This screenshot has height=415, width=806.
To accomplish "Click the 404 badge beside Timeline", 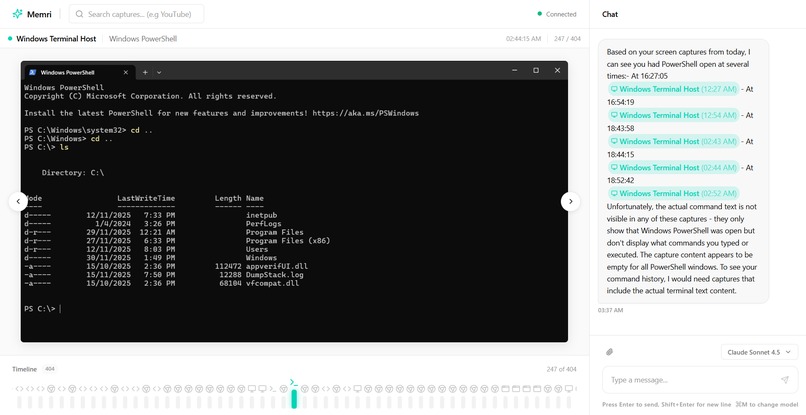I will [49, 369].
